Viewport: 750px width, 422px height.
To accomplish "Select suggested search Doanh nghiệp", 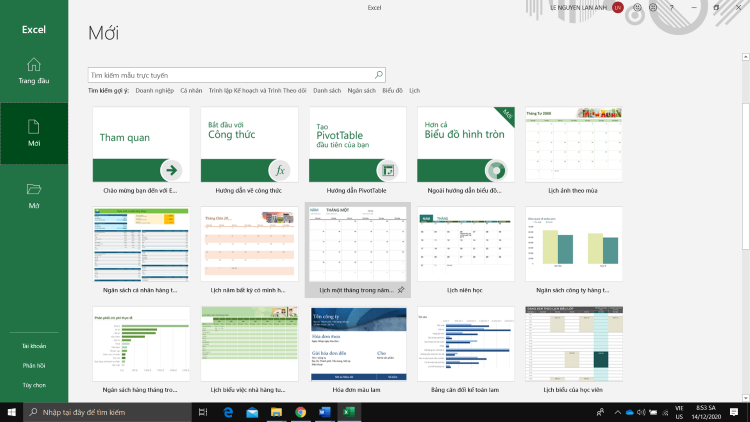I will click(x=154, y=90).
